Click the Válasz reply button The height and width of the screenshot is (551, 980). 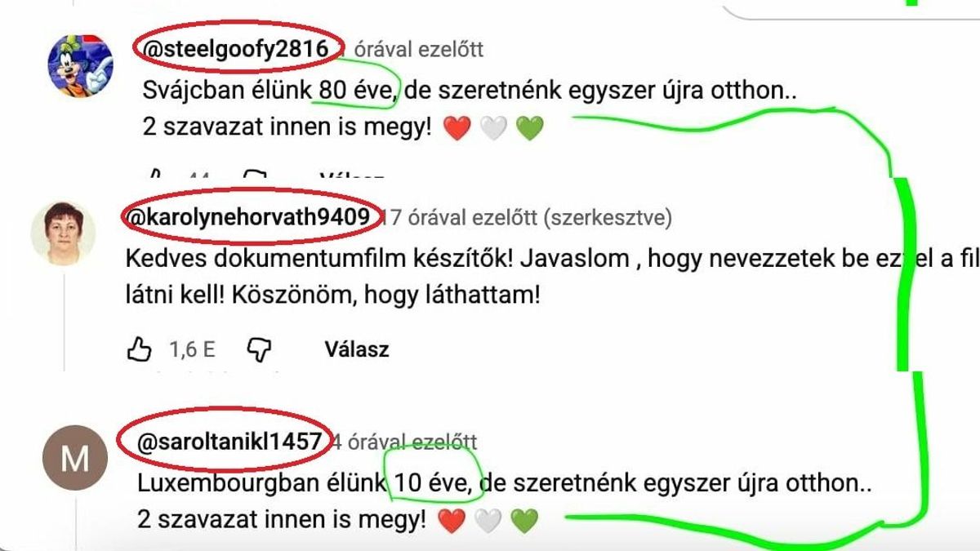[x=357, y=350]
